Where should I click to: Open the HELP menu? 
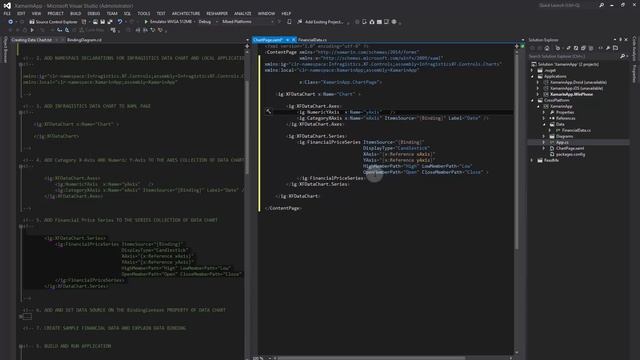(x=286, y=13)
